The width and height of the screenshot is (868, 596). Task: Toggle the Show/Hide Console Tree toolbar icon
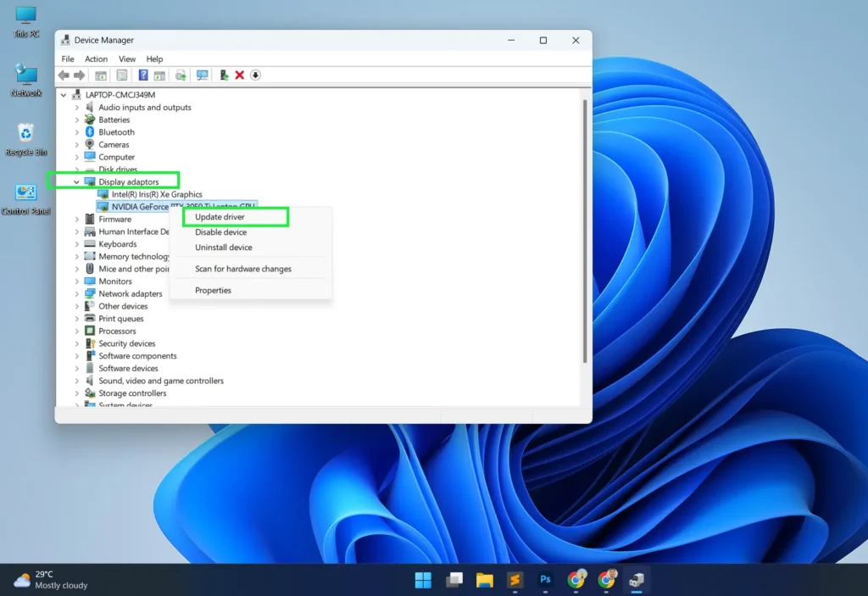click(100, 75)
